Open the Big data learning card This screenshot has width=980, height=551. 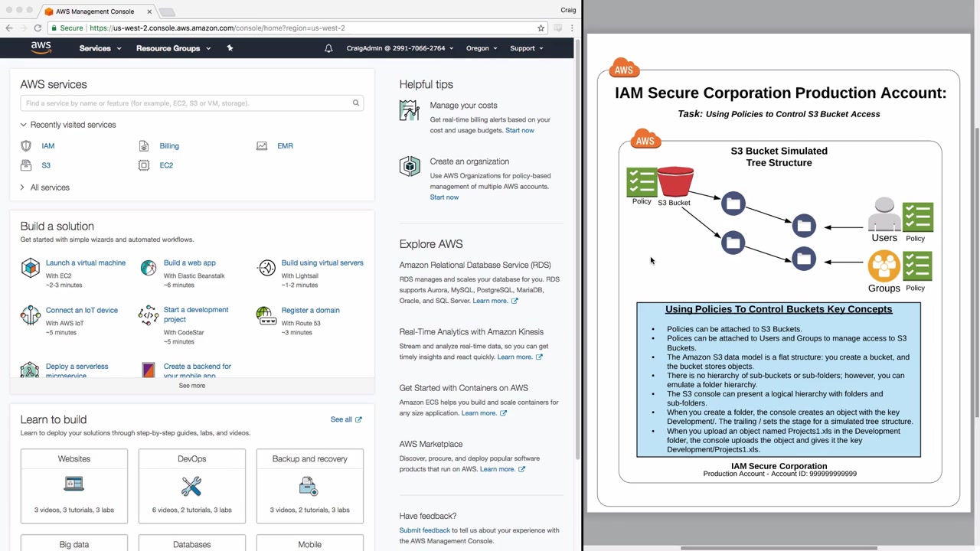point(74,543)
